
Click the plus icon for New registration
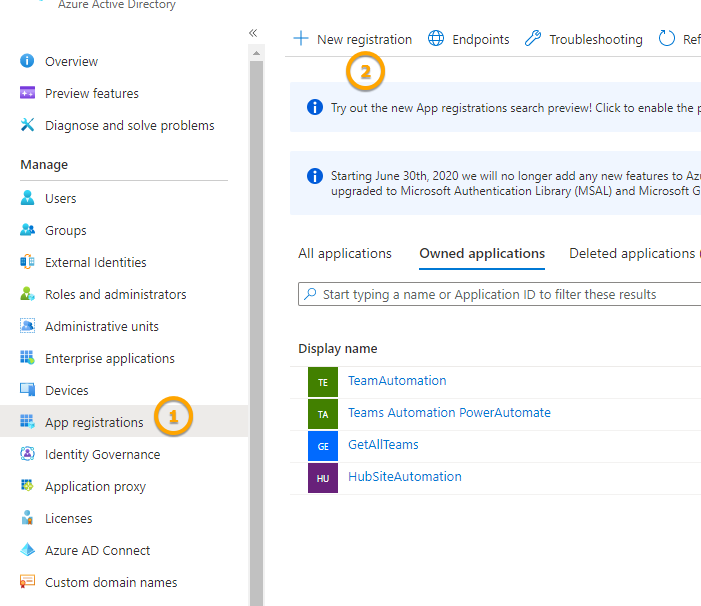pos(301,38)
